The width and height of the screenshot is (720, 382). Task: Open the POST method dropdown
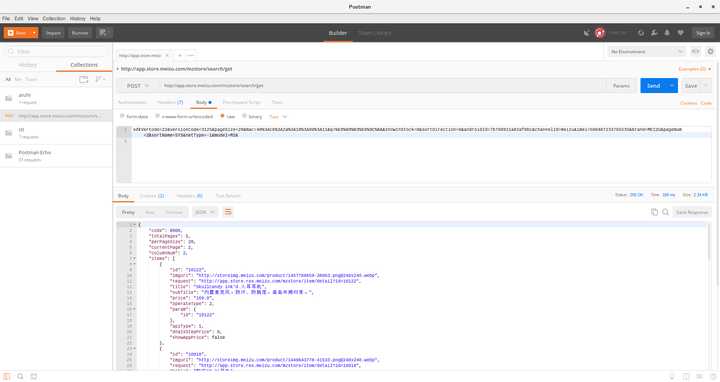coord(137,86)
